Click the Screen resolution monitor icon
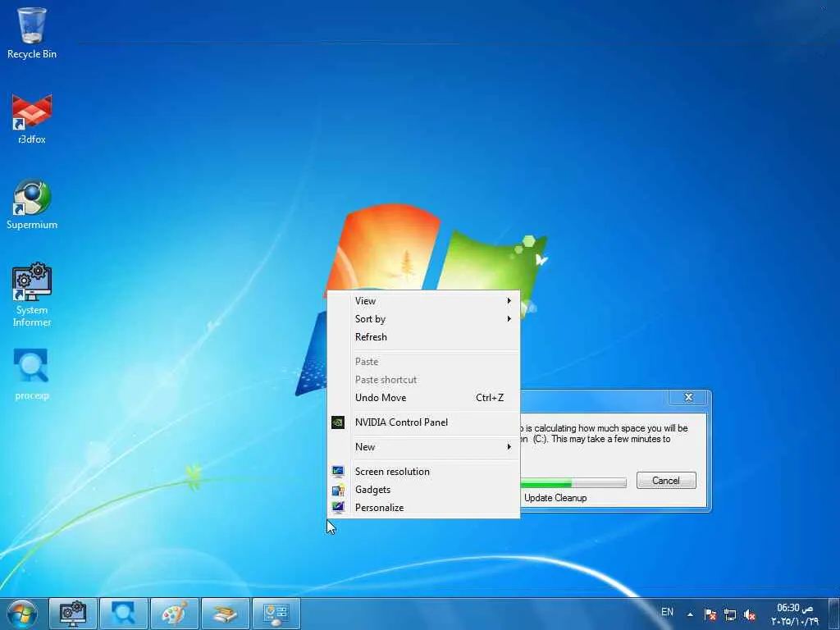The width and height of the screenshot is (840, 630). pyautogui.click(x=338, y=472)
